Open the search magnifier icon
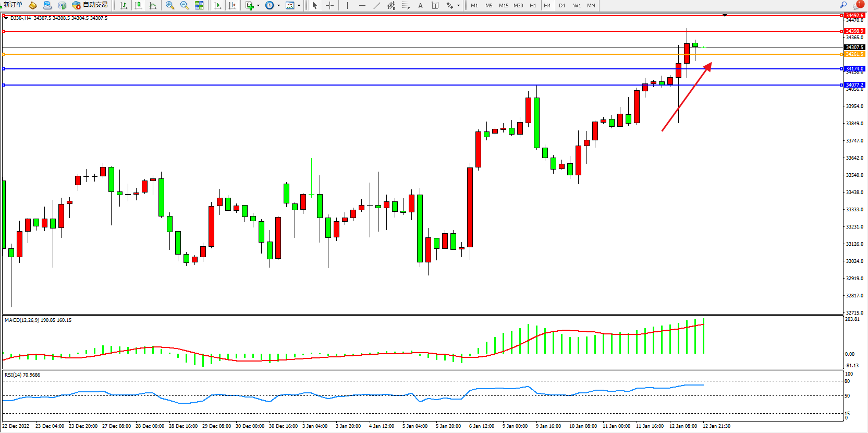 (x=843, y=5)
